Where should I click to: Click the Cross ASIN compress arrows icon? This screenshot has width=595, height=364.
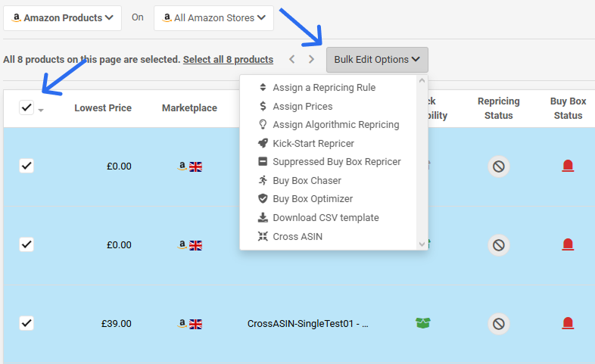point(263,236)
